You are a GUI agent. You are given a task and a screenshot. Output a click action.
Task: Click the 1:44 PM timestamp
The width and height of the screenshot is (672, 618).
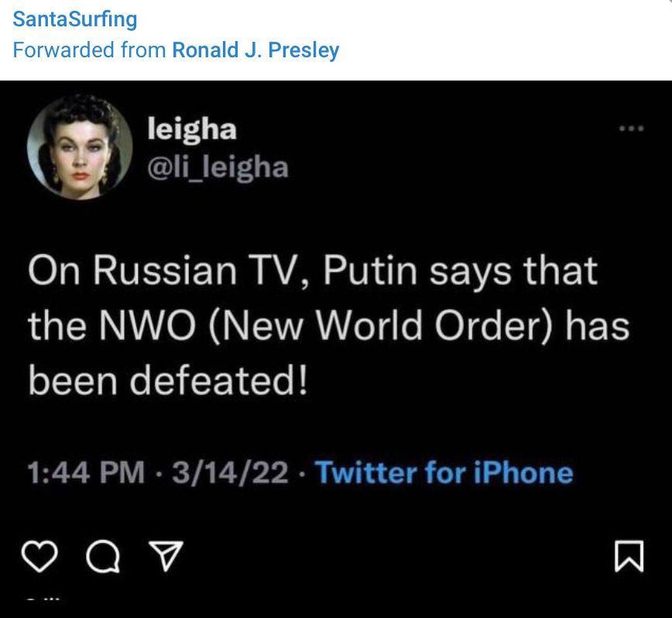point(85,472)
